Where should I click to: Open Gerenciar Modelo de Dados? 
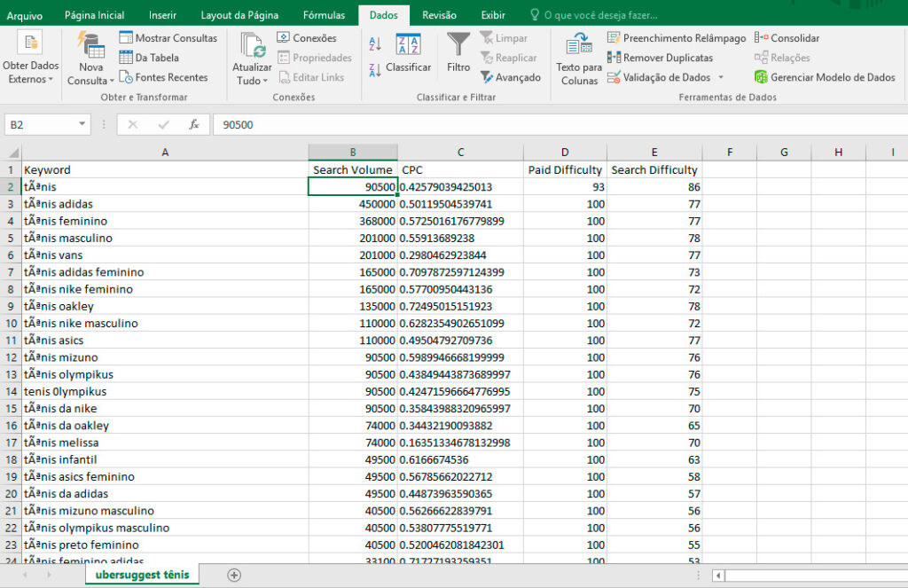825,77
